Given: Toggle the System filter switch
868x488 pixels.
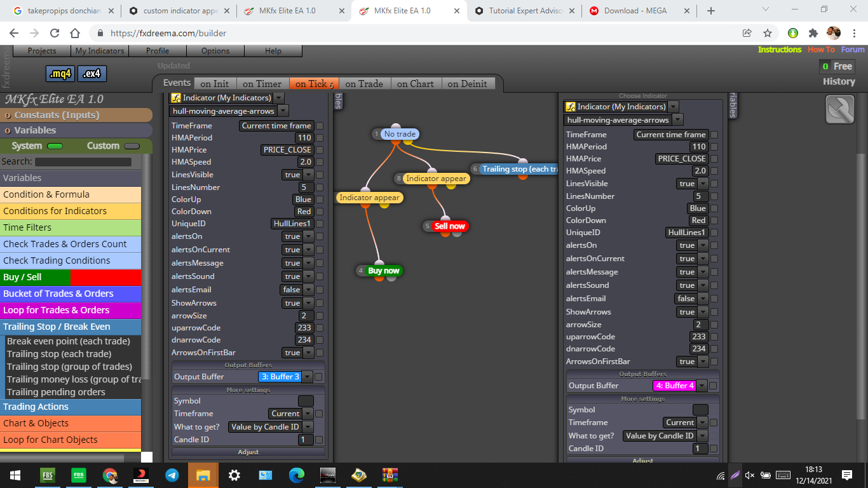Looking at the screenshot, I should [x=55, y=146].
